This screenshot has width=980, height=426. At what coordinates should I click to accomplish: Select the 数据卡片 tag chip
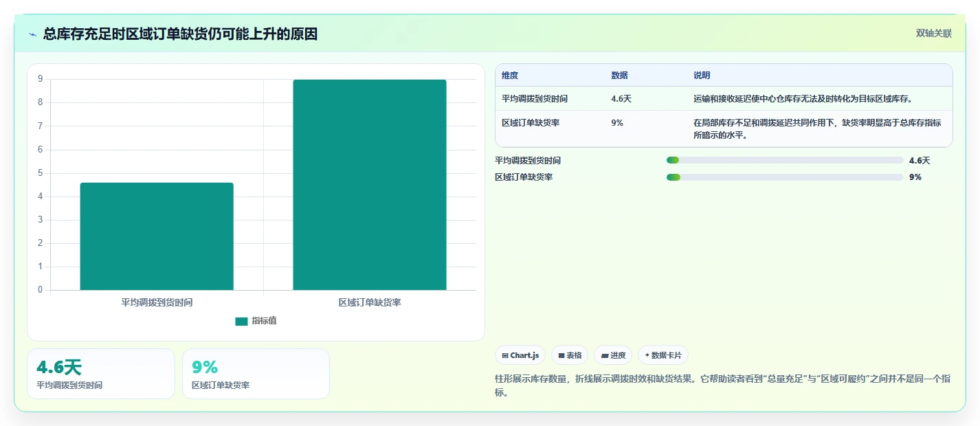coord(663,355)
